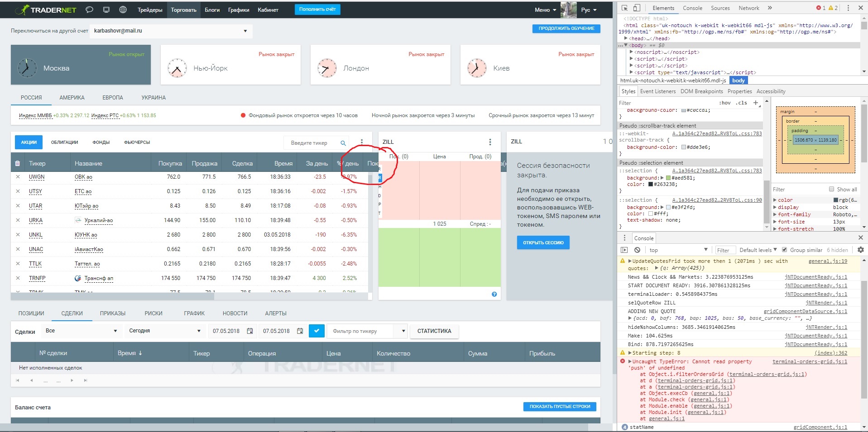
Task: Open the Рус language dropdown
Action: click(x=589, y=10)
